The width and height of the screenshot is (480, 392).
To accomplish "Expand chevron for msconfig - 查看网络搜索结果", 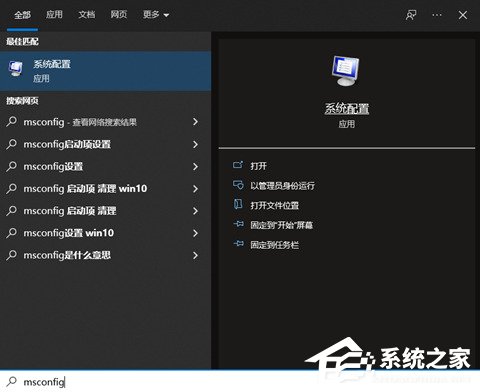I will point(196,122).
